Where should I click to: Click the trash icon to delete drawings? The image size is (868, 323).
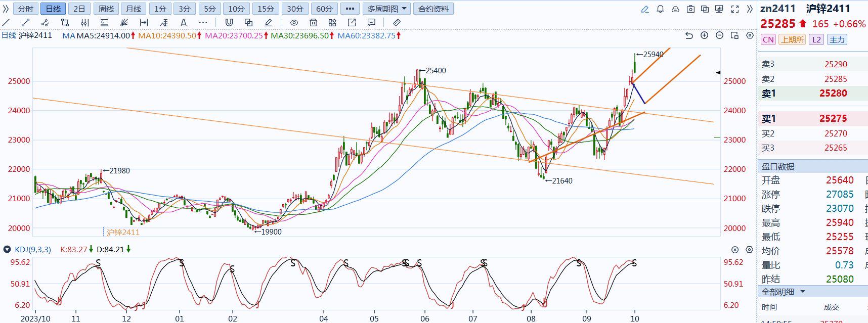pos(313,22)
